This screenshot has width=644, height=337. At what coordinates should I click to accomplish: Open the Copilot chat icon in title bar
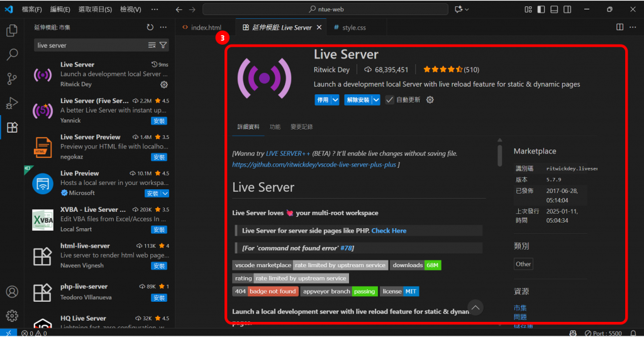[458, 9]
